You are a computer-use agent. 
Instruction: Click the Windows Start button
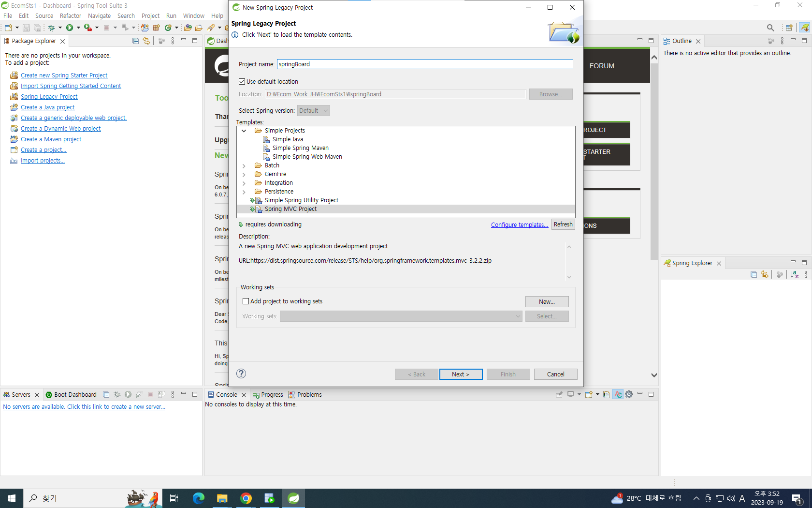coord(12,498)
